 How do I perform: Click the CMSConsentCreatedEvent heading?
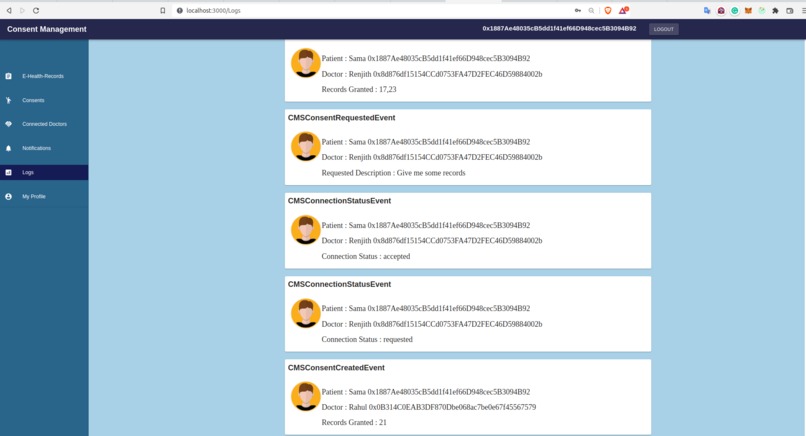tap(336, 368)
